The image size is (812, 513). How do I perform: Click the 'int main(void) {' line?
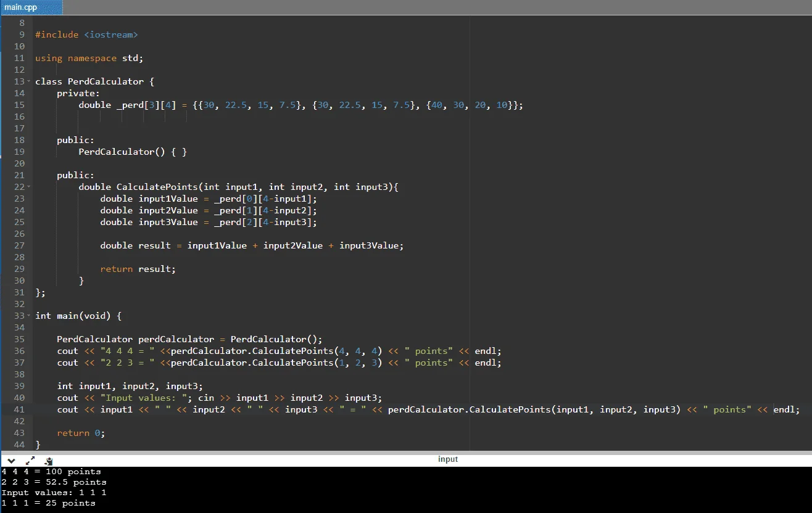pos(78,316)
